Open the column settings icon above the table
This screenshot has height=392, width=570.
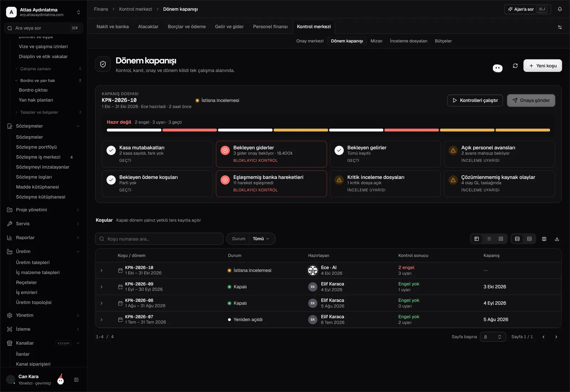pos(544,239)
